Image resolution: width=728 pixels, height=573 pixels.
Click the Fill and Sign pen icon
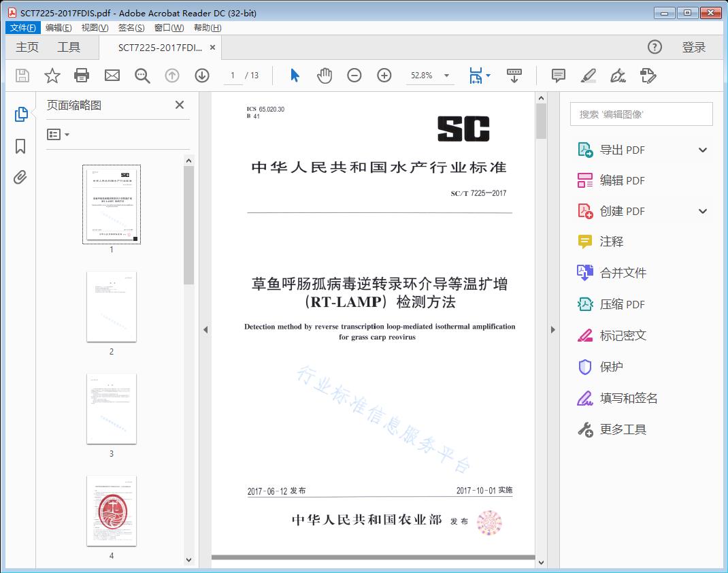(618, 76)
